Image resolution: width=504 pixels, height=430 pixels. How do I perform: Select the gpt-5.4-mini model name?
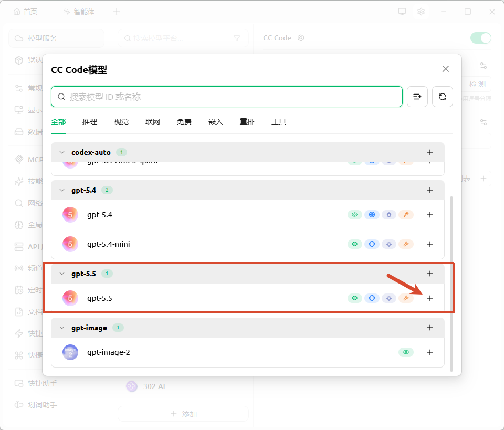coord(109,244)
